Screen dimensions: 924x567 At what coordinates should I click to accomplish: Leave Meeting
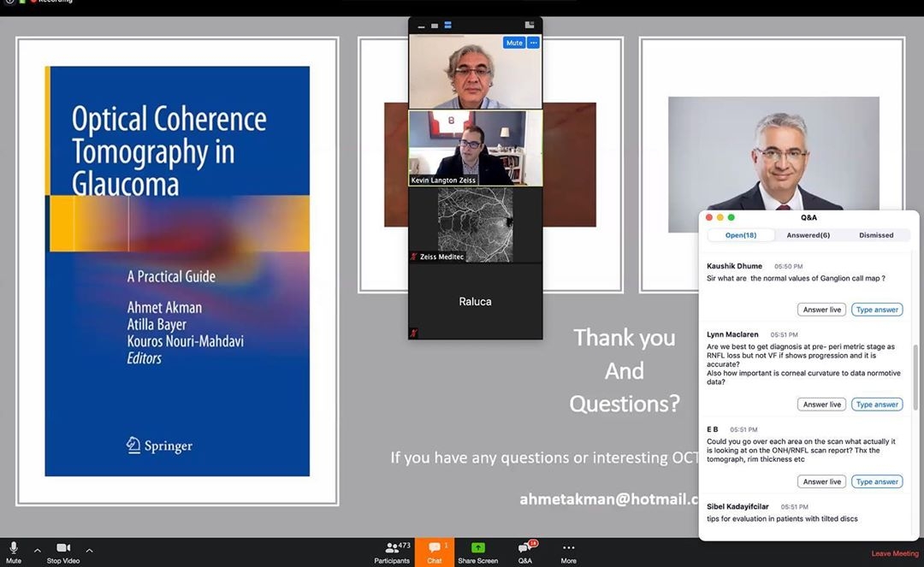[895, 553]
